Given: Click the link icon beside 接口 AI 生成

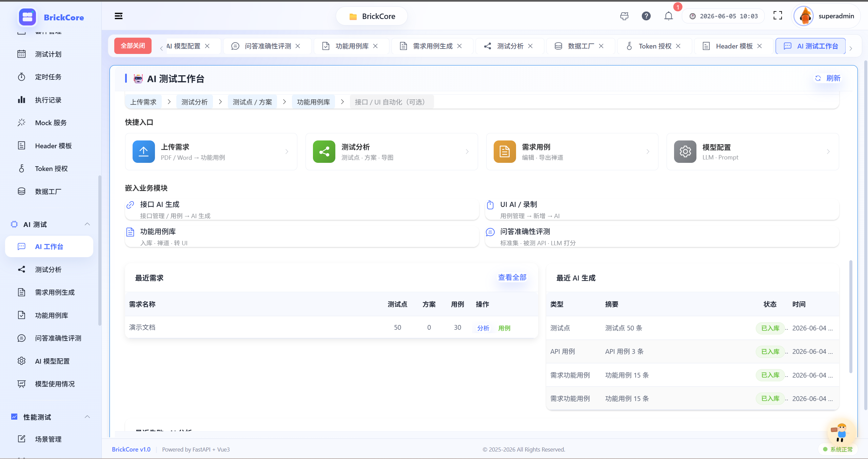Looking at the screenshot, I should 130,205.
